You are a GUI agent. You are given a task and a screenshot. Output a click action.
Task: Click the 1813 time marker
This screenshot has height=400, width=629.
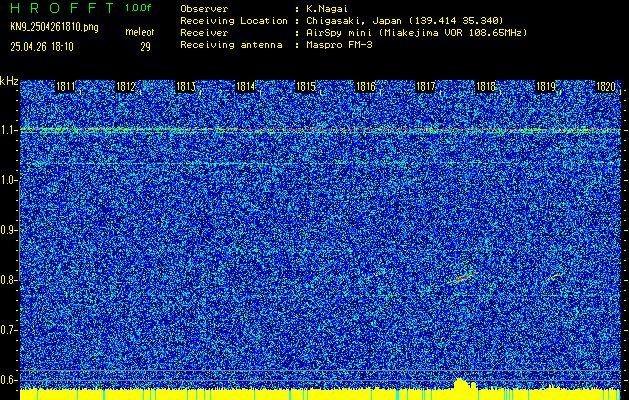(185, 87)
